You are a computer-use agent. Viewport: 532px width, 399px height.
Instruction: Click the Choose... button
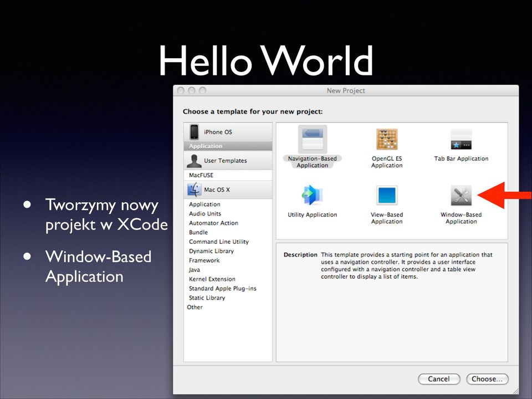click(487, 379)
